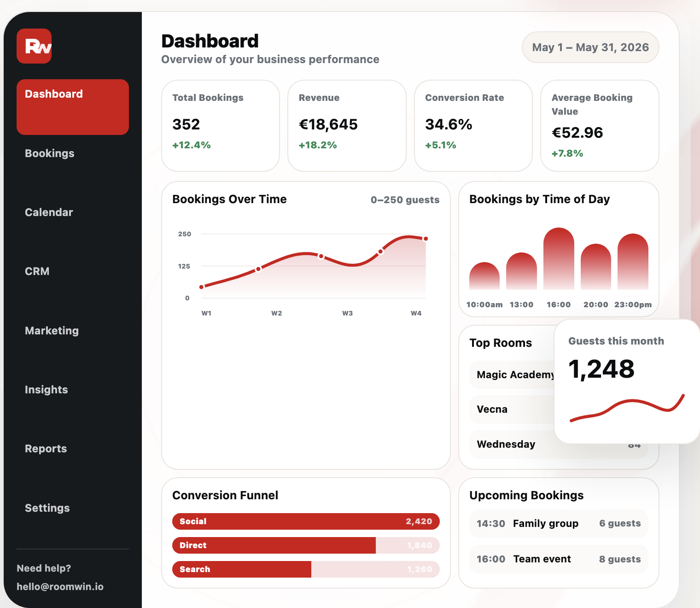Select the Vecna room row
This screenshot has height=608, width=700.
pos(512,409)
